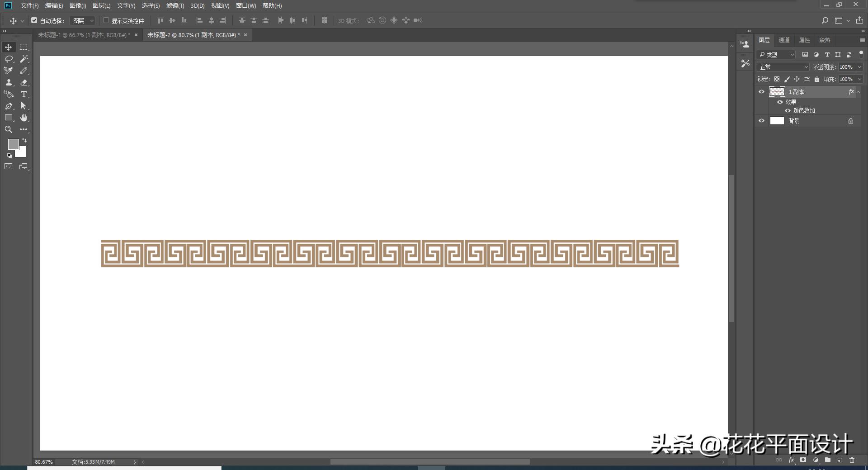Uncheck the 自动选择 checkbox
Viewport: 868px width, 470px height.
click(34, 20)
